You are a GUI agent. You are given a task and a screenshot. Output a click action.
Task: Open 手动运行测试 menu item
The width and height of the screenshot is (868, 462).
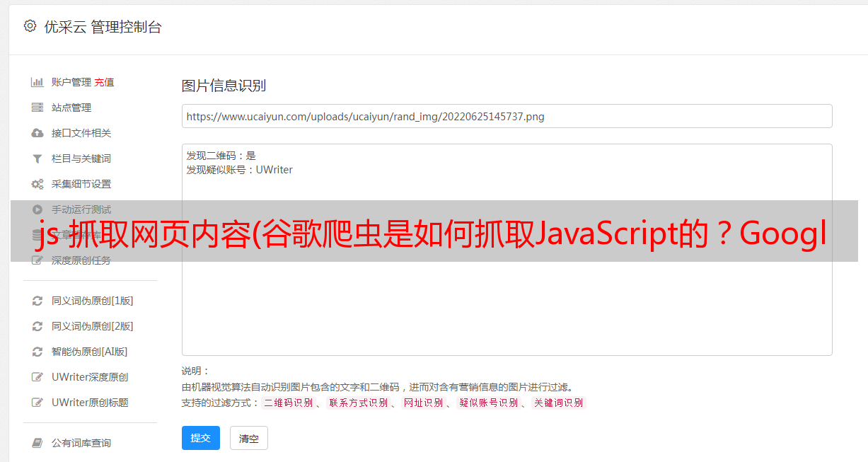coord(81,209)
